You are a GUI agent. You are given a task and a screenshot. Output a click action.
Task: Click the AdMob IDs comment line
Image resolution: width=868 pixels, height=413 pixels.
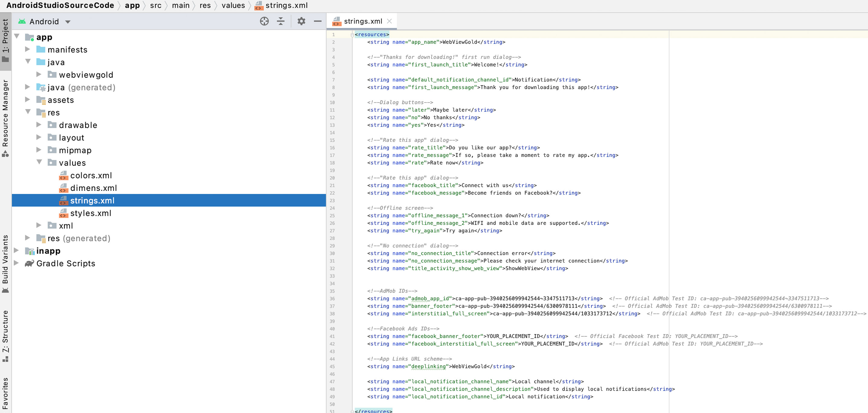392,291
